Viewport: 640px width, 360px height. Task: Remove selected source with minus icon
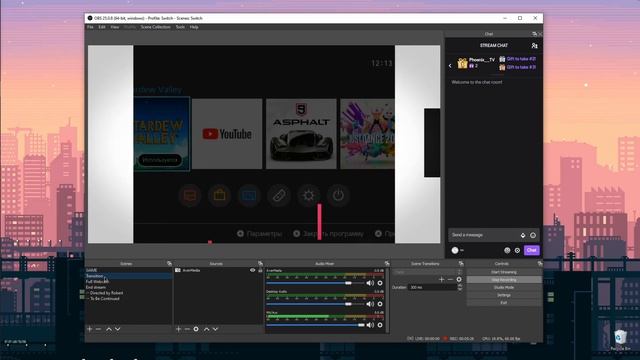[x=187, y=329]
